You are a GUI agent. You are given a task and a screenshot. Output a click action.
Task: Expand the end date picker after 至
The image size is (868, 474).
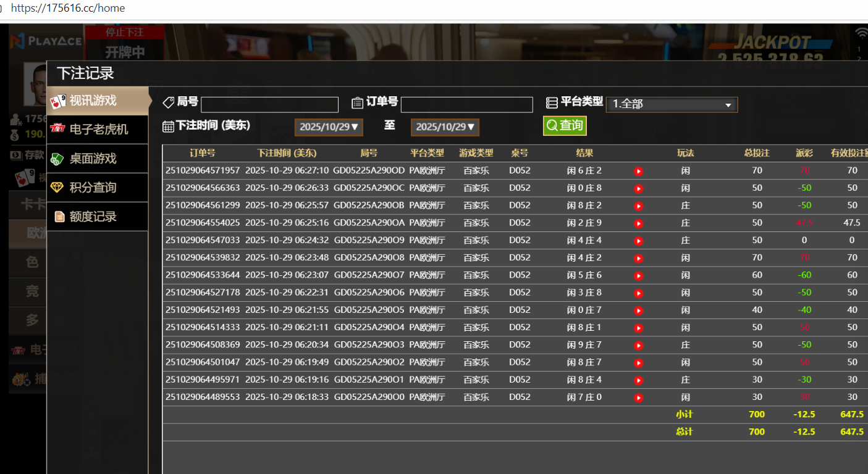coord(445,127)
